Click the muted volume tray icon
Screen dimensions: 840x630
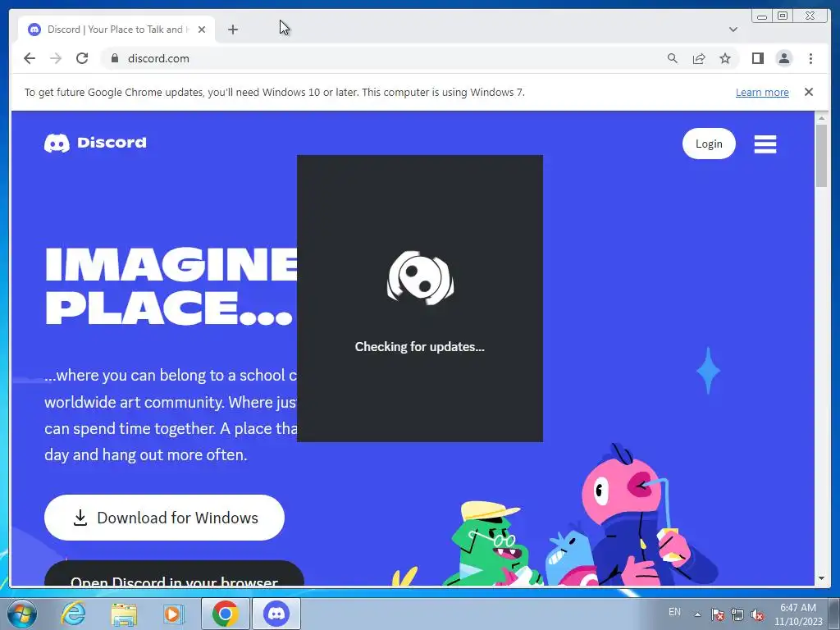point(757,614)
